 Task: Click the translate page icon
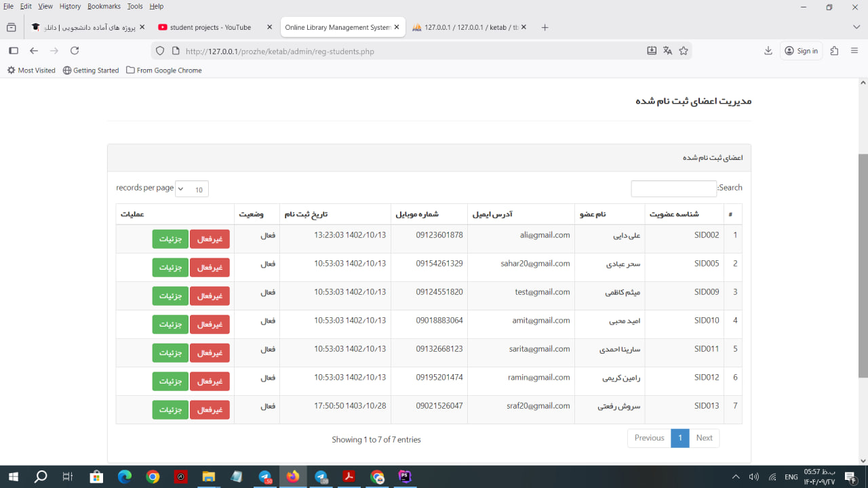click(667, 51)
